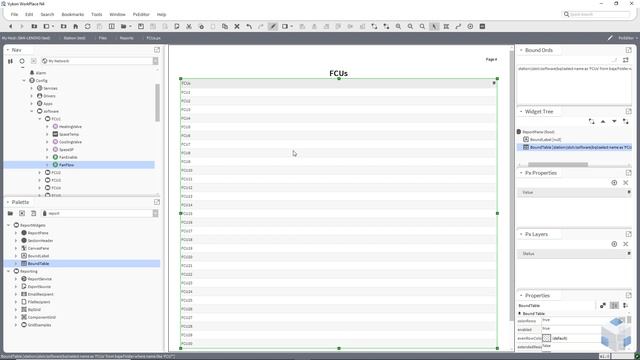The height and width of the screenshot is (360, 640).
Task: Click the Files breadcrumb in path bar
Action: coord(103,38)
